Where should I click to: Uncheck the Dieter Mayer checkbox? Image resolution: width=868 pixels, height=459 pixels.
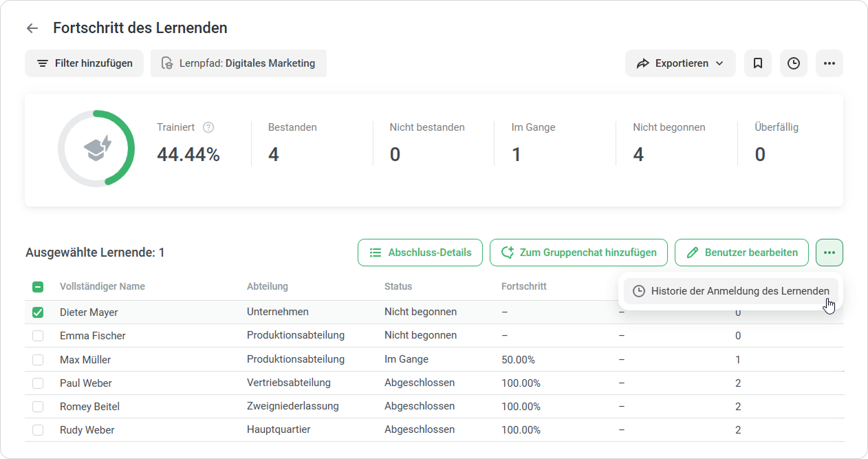click(x=38, y=312)
